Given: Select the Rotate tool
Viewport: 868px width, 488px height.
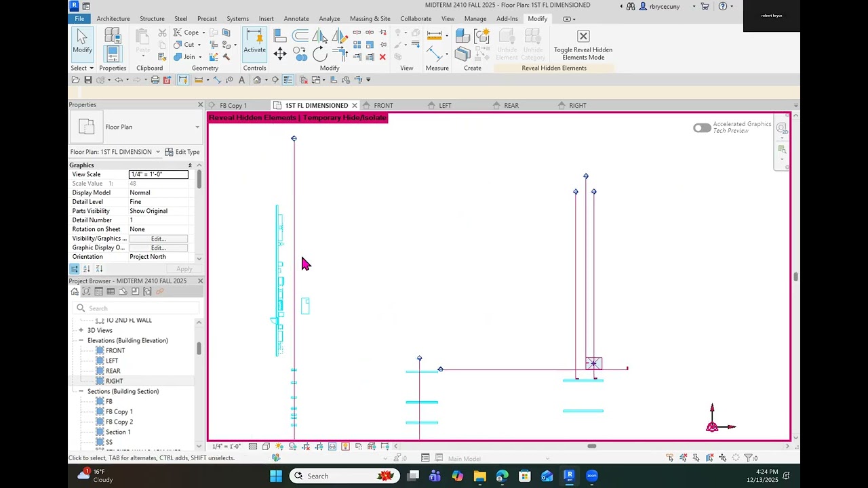Looking at the screenshot, I should (x=319, y=54).
